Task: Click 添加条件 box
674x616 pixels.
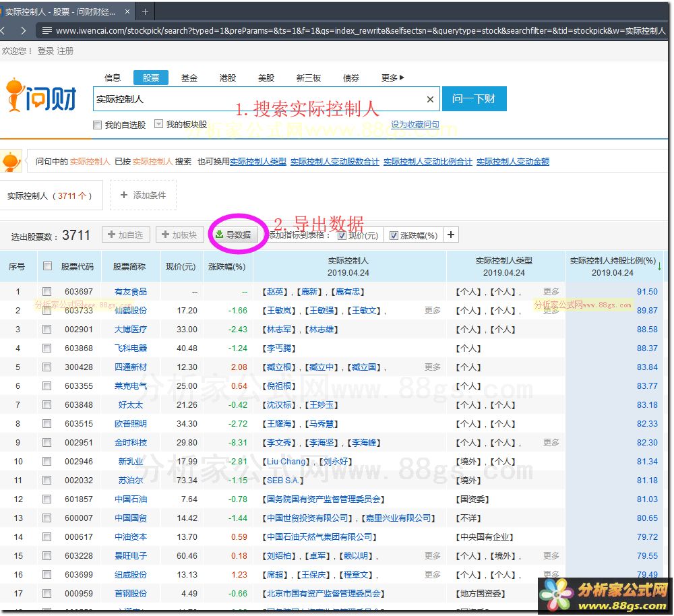Action: pyautogui.click(x=143, y=195)
